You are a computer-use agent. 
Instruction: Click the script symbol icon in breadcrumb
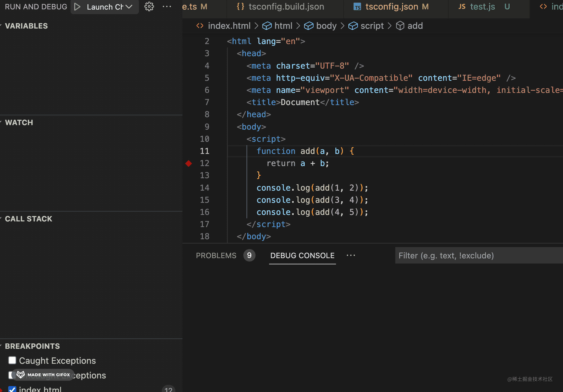tap(353, 26)
